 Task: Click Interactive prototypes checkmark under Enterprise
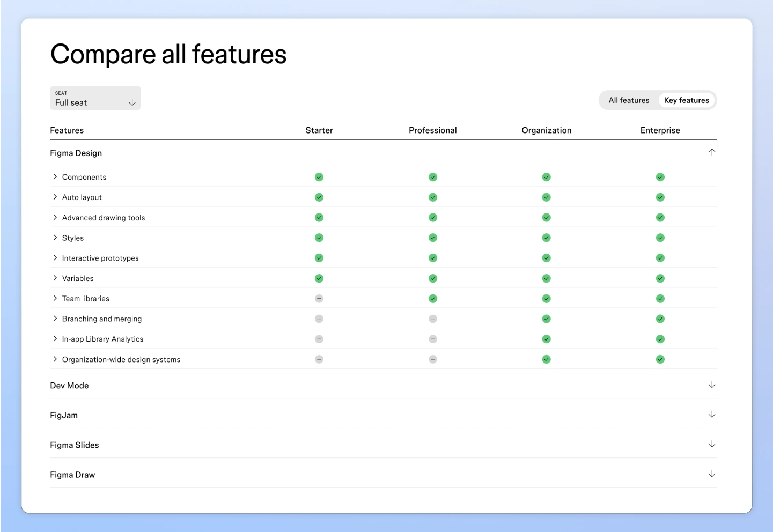coord(660,258)
